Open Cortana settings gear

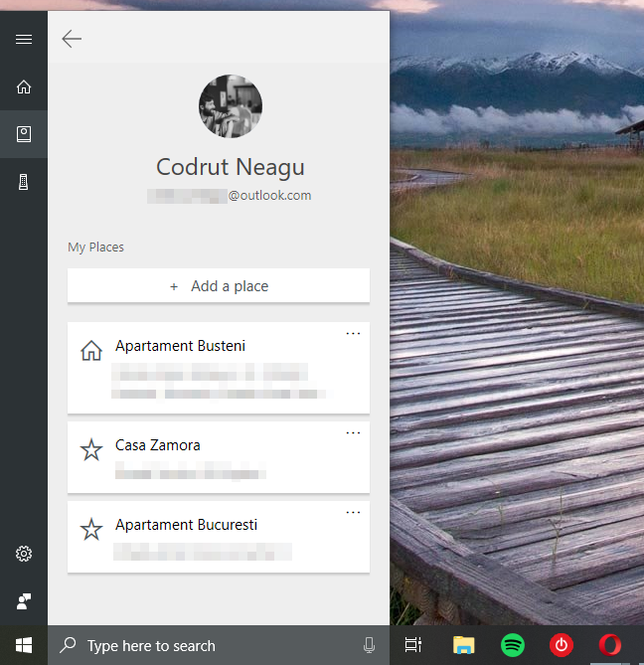tap(24, 554)
